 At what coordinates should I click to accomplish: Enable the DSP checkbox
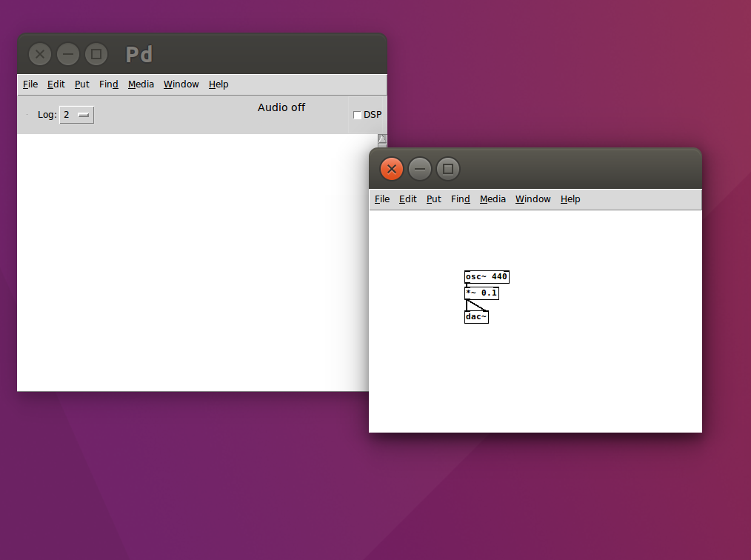click(x=357, y=115)
